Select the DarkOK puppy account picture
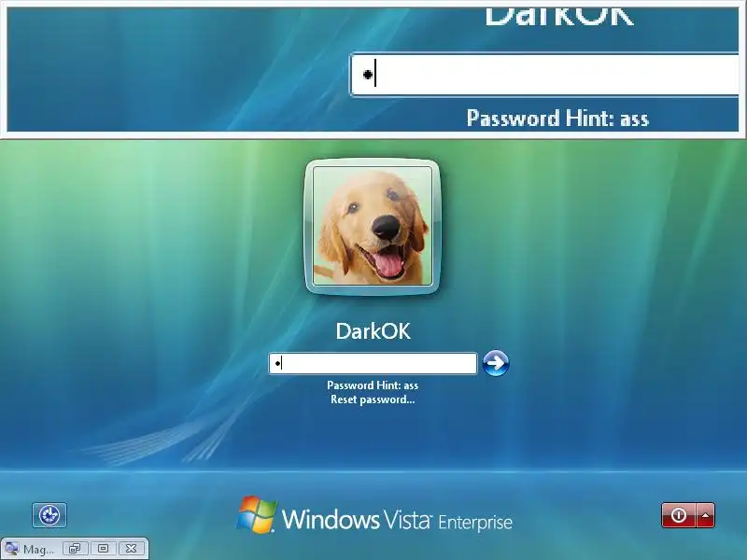The height and width of the screenshot is (560, 747). 372,226
